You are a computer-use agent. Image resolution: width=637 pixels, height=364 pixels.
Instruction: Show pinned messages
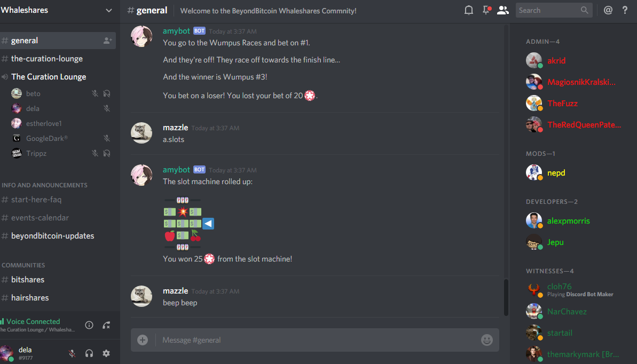pos(486,10)
